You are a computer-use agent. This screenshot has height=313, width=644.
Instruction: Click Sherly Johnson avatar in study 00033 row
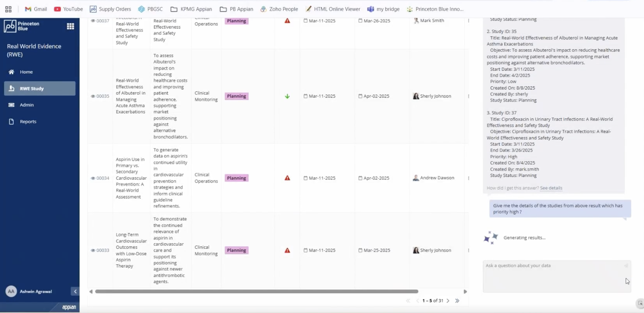point(416,250)
